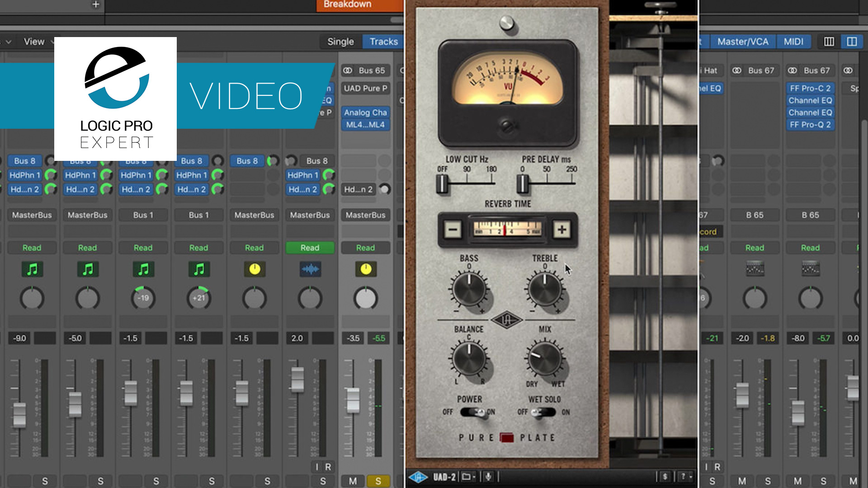
Task: Click the drum pad icon on the -8.0 channel
Action: (811, 269)
